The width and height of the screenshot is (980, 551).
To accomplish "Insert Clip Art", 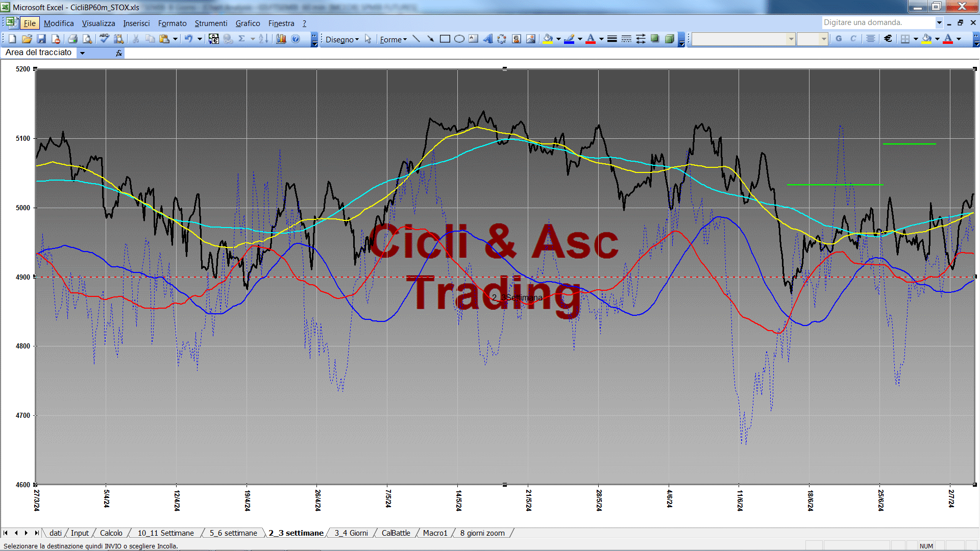I will tap(517, 39).
